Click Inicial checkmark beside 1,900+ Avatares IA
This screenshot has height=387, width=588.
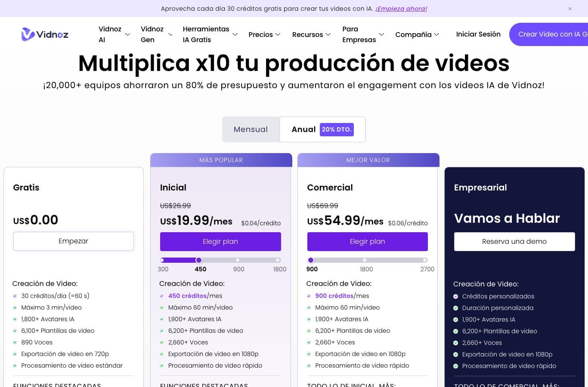point(162,319)
